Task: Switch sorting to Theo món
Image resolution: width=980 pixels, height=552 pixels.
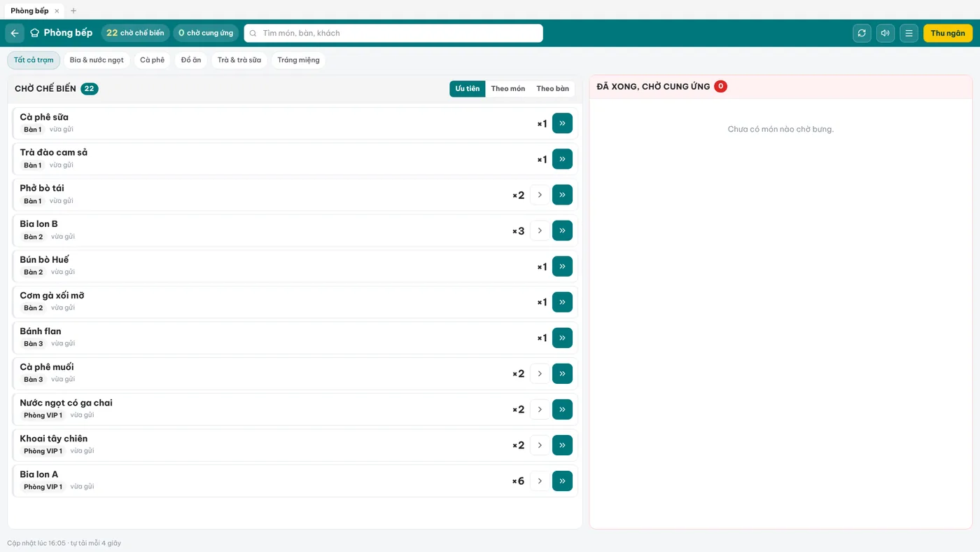Action: (x=508, y=89)
